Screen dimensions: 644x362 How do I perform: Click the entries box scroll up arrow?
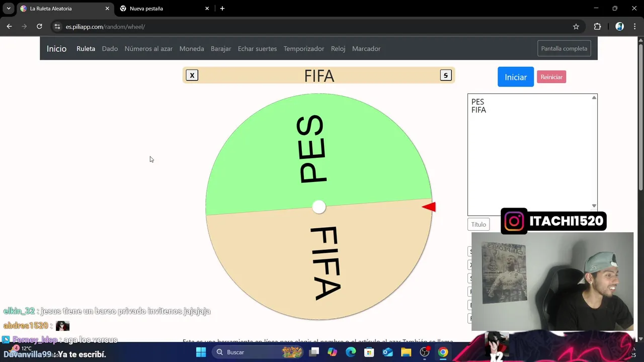tap(594, 98)
